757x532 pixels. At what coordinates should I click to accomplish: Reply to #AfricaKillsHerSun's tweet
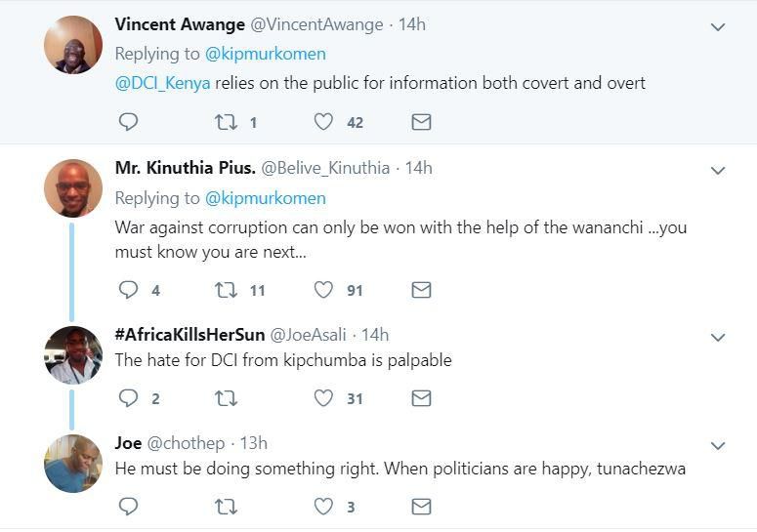point(128,398)
